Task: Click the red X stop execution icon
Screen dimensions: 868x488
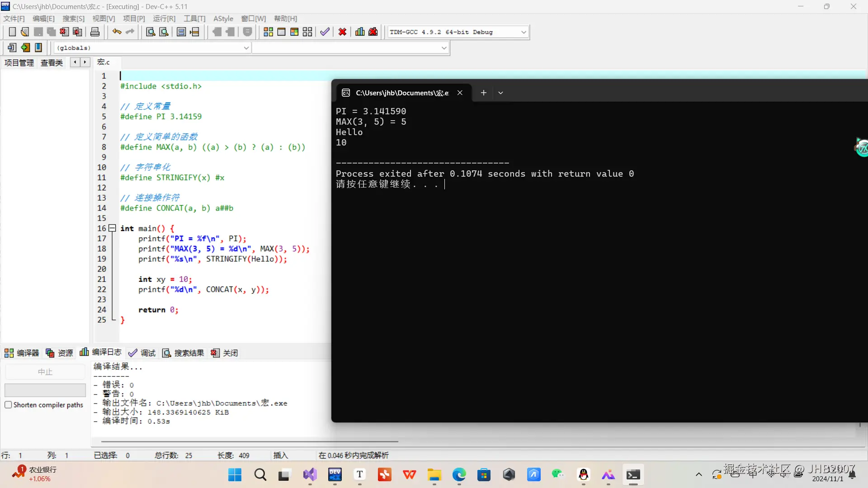Action: (x=342, y=32)
